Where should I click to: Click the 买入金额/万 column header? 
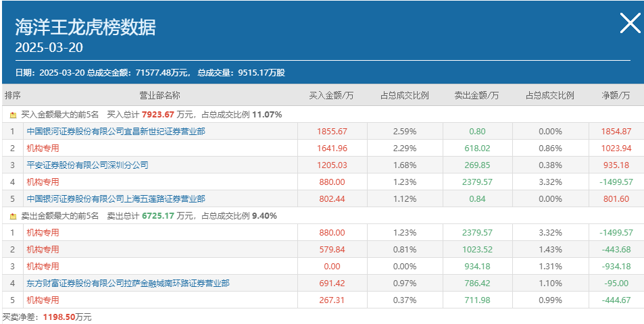(331, 96)
